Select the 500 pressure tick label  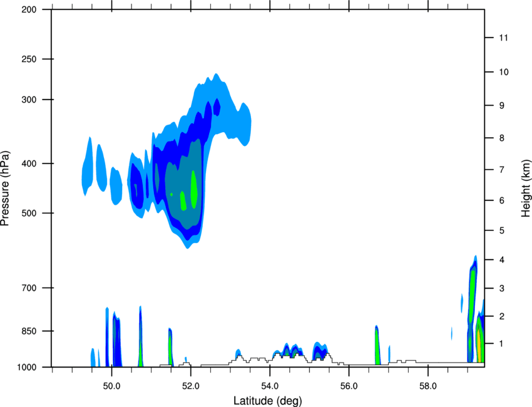click(x=29, y=213)
